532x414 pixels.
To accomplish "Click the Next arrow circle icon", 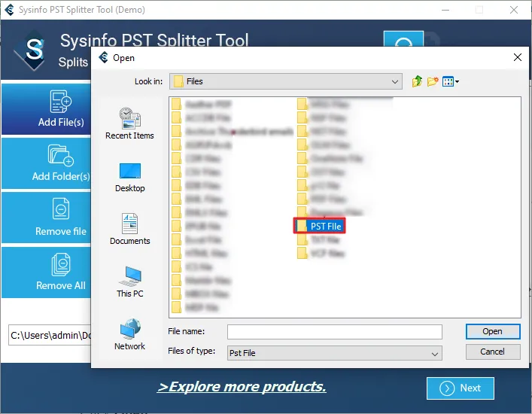I will (447, 388).
